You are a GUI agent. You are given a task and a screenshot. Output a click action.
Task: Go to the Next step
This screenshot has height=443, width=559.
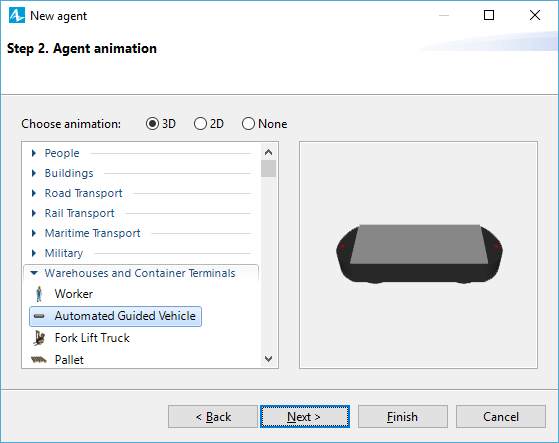305,416
